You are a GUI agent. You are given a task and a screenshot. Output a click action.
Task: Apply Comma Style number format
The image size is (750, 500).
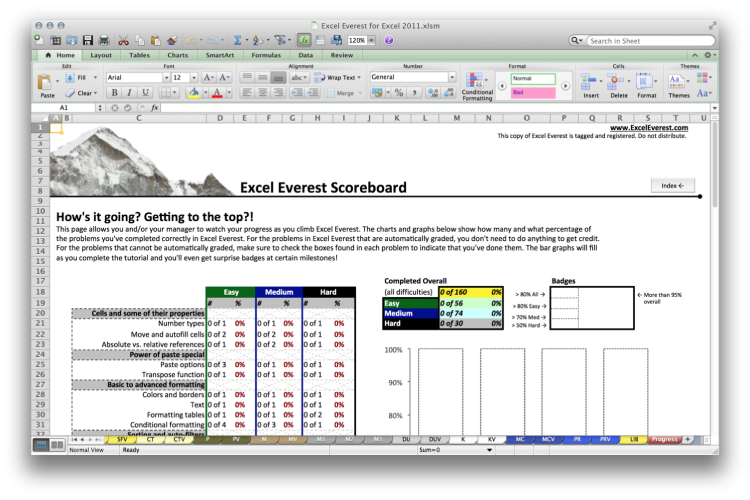point(414,93)
